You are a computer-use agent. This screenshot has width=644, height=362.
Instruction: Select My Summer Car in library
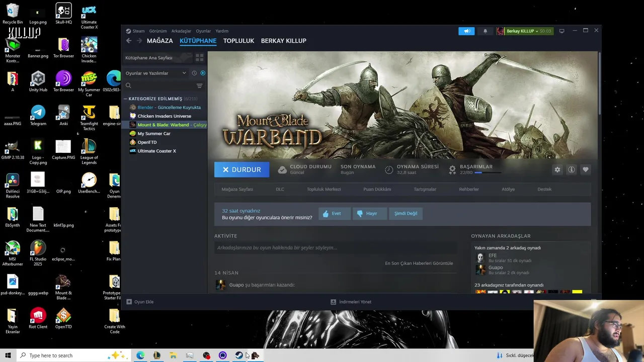click(165, 133)
